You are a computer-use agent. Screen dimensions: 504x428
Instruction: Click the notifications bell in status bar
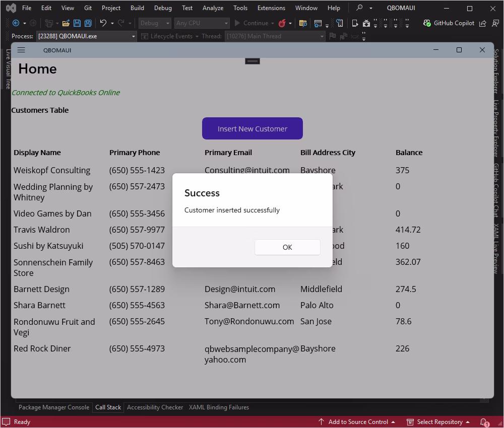pyautogui.click(x=484, y=422)
